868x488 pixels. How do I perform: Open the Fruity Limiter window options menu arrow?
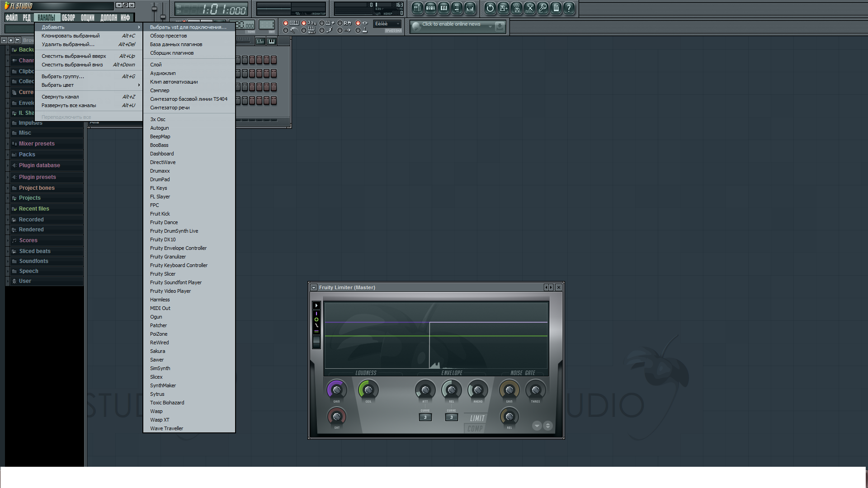[314, 287]
